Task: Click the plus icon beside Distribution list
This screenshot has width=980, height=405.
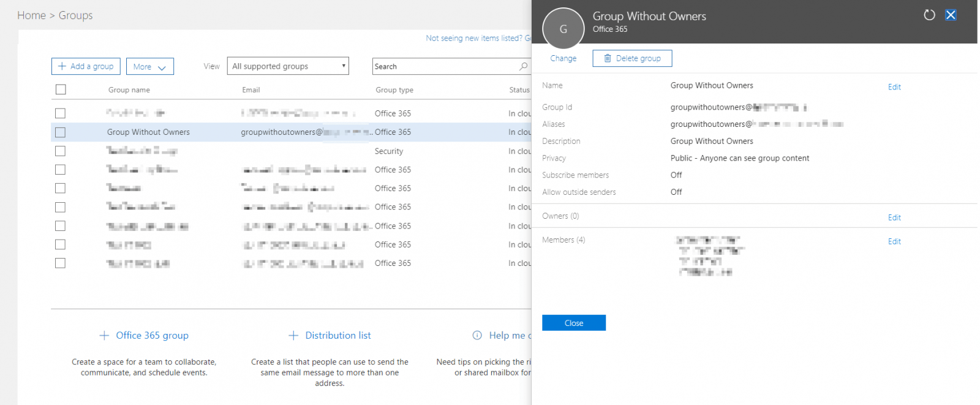Action: pos(293,335)
